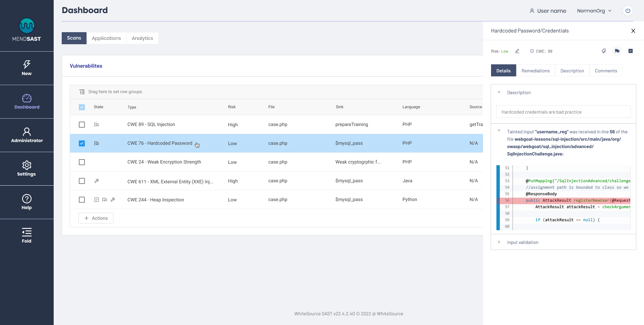Uncheck the CWE 76 Hardcoded Password row
Screen dimensions: 644x325
[82, 143]
